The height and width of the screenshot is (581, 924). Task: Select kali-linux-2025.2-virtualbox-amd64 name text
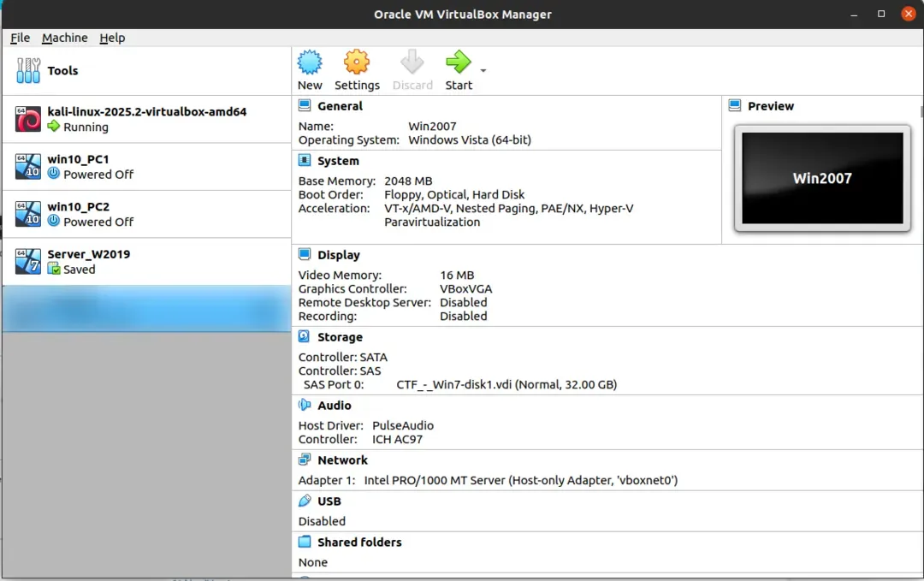(x=147, y=111)
